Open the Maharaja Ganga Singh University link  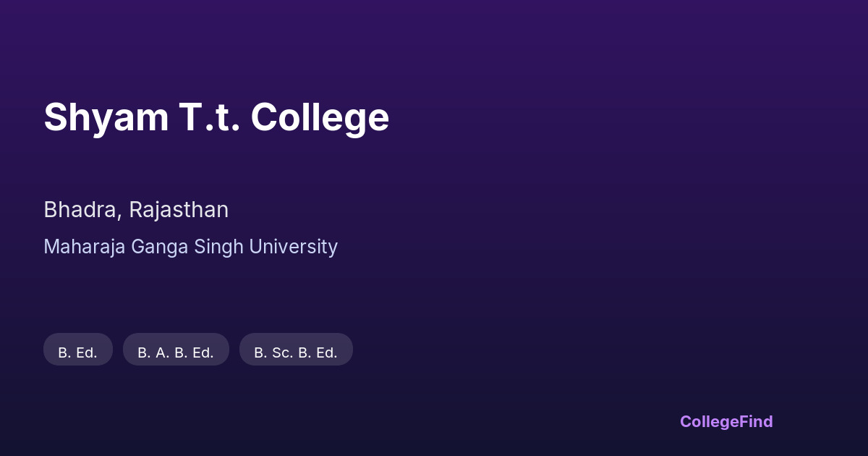190,247
